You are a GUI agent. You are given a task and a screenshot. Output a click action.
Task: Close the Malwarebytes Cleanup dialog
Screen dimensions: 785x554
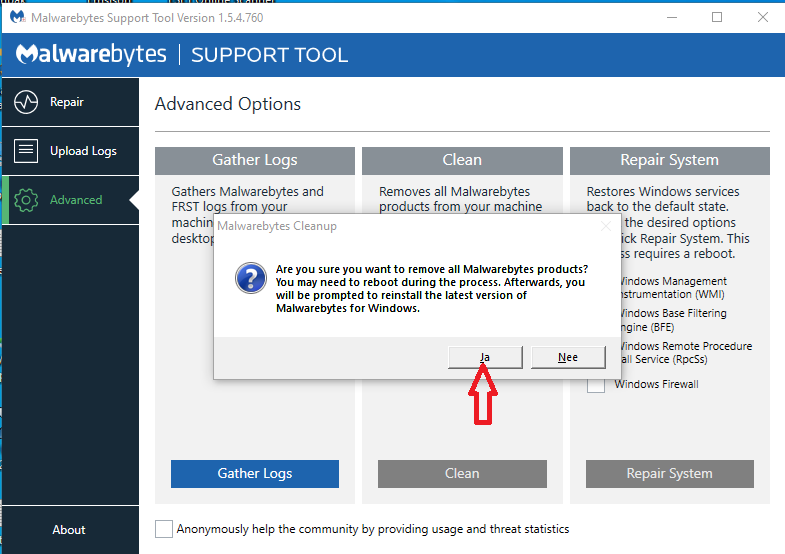coord(606,226)
